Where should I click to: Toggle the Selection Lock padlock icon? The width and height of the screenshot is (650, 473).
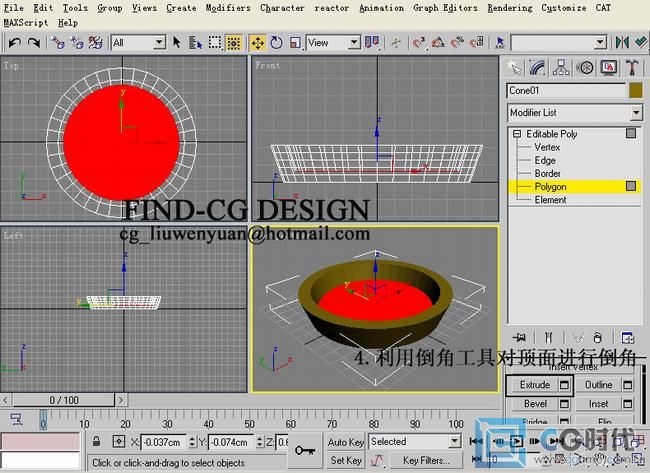pos(96,441)
